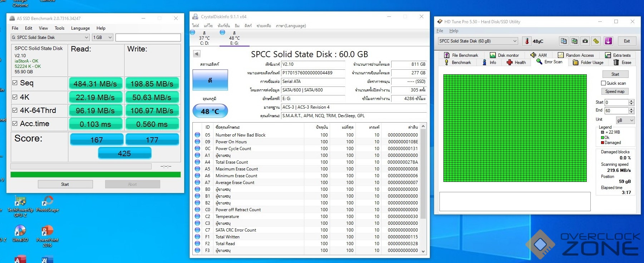
Task: Select the C: D: disk status icon
Action: [x=193, y=33]
